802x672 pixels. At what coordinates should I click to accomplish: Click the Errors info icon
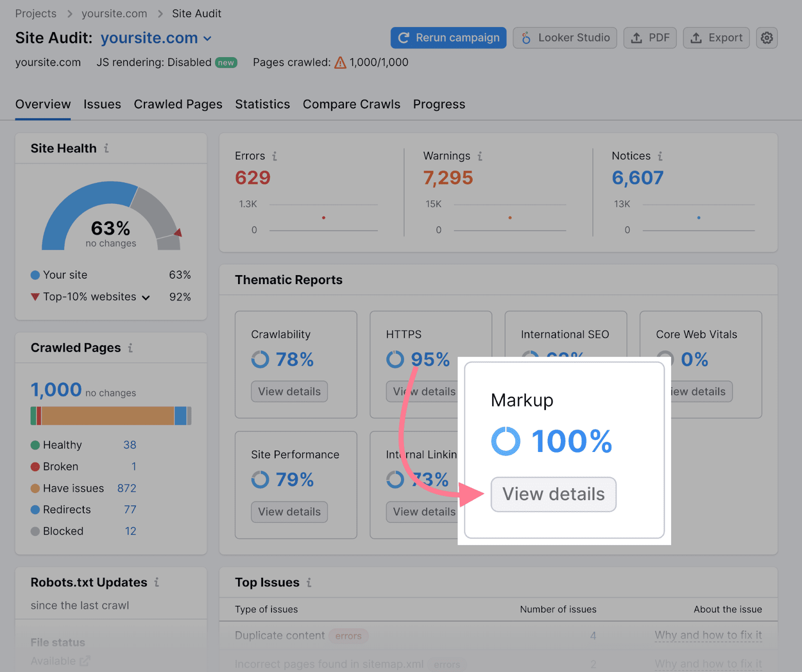[x=275, y=156]
